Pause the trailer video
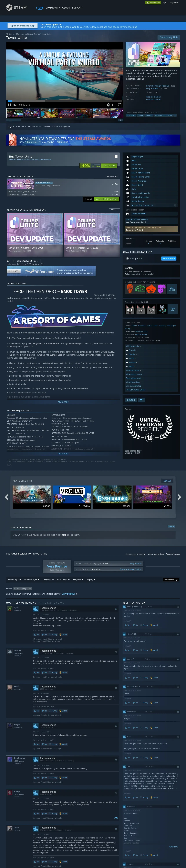 tap(9, 105)
